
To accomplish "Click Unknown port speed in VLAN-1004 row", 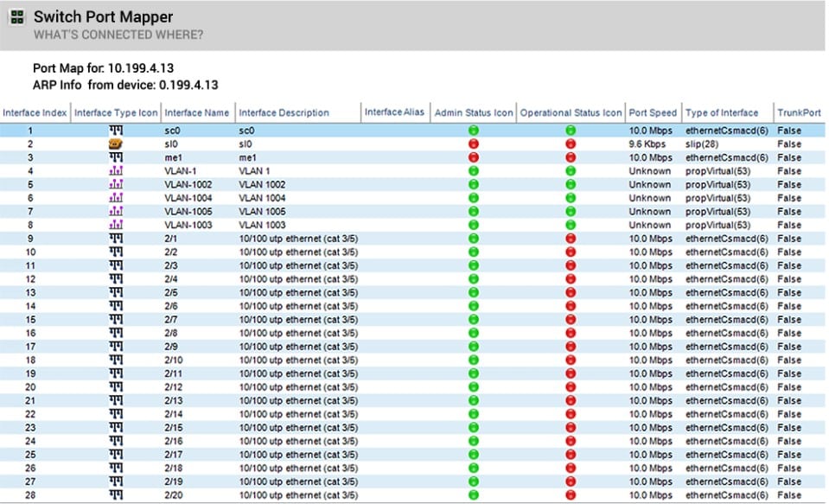I will click(x=650, y=198).
